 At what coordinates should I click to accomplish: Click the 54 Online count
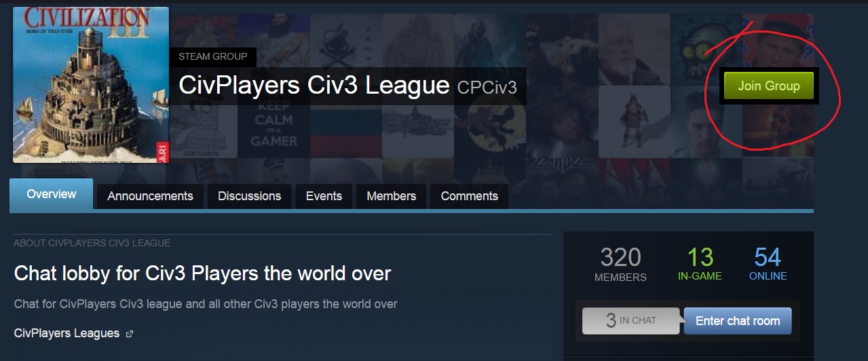[x=768, y=264]
